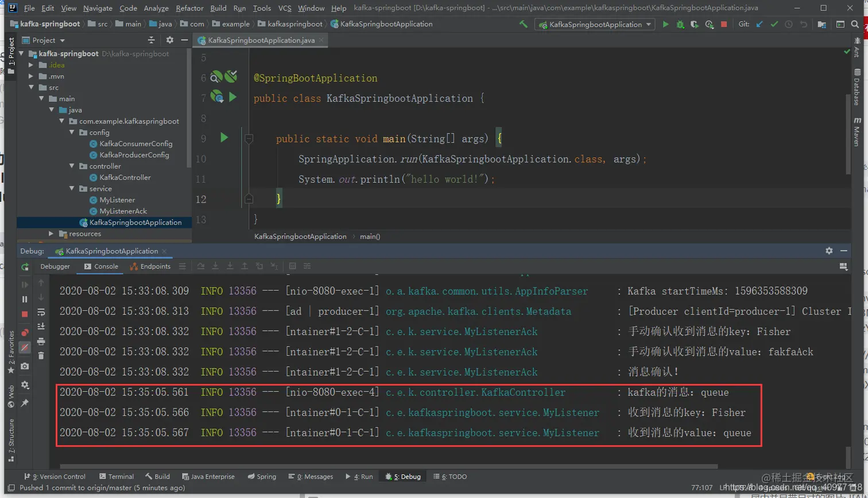Screen dimensions: 868x498
Task: Rerun KafkaSpringbootApplication in the Debug panel
Action: [x=25, y=267]
